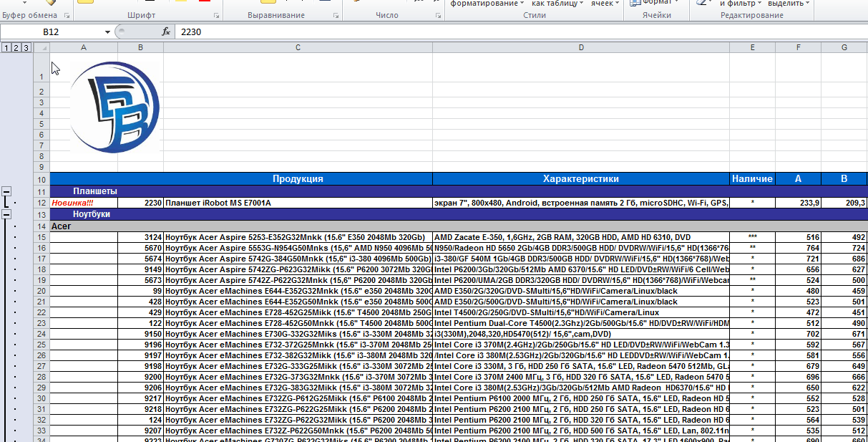Click AMD Zacate E-350 specs cell
The image size is (868, 442).
(x=581, y=237)
